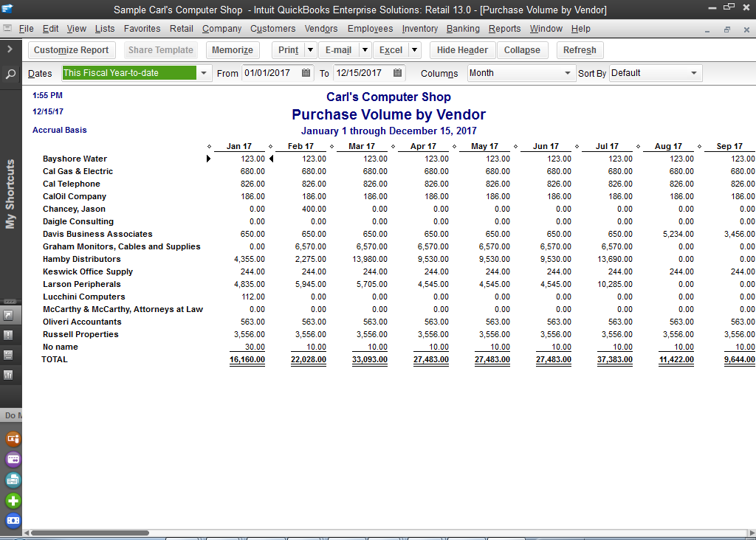756x540 pixels.
Task: Restore the inner report window
Action: tap(727, 30)
